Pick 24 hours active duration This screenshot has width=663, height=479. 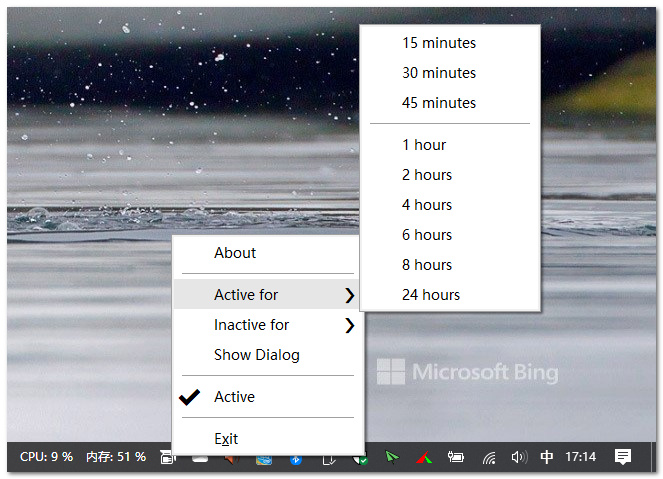point(431,295)
